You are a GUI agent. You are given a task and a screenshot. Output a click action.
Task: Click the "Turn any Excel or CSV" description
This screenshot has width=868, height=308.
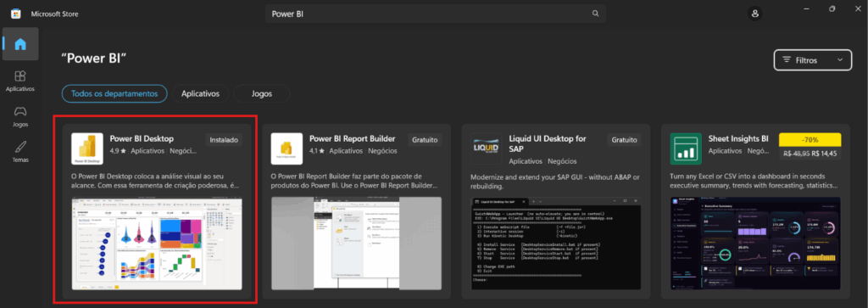click(x=754, y=180)
